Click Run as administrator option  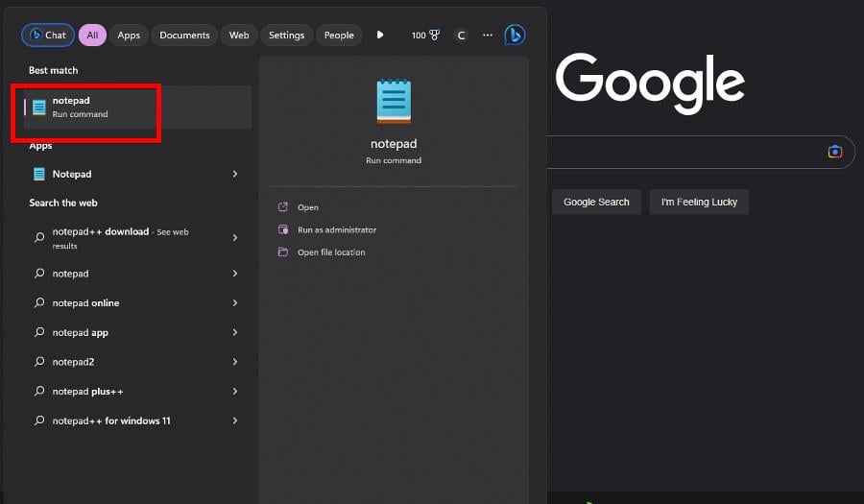(337, 230)
